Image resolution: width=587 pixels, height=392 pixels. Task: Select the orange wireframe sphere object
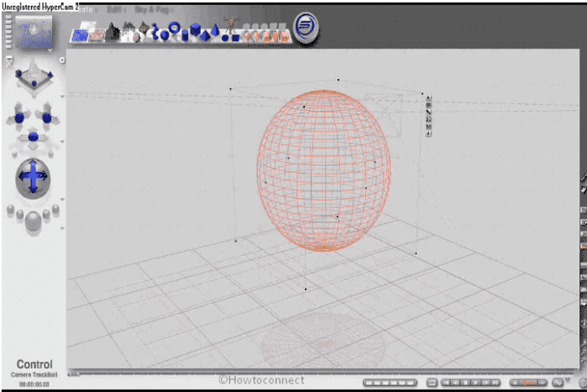point(324,170)
